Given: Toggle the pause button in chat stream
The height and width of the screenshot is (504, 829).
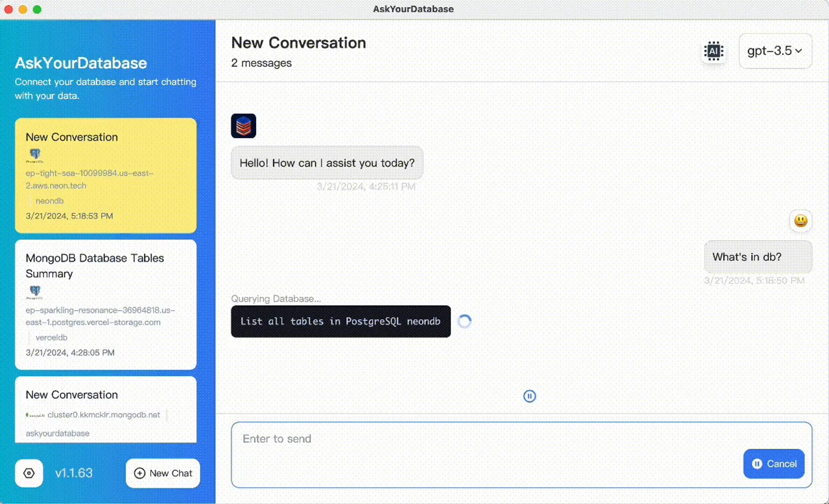Looking at the screenshot, I should [x=529, y=396].
